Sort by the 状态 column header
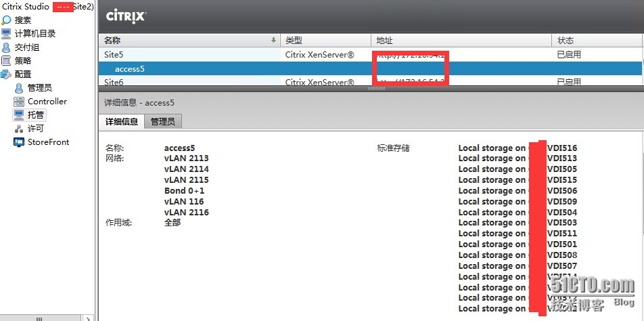644x321 pixels. [597, 40]
